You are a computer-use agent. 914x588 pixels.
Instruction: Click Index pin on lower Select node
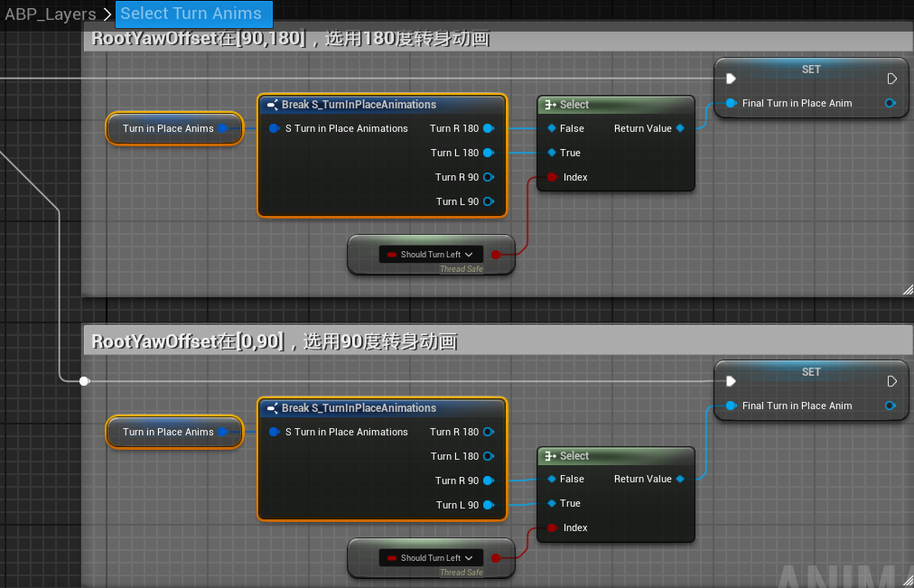coord(552,528)
